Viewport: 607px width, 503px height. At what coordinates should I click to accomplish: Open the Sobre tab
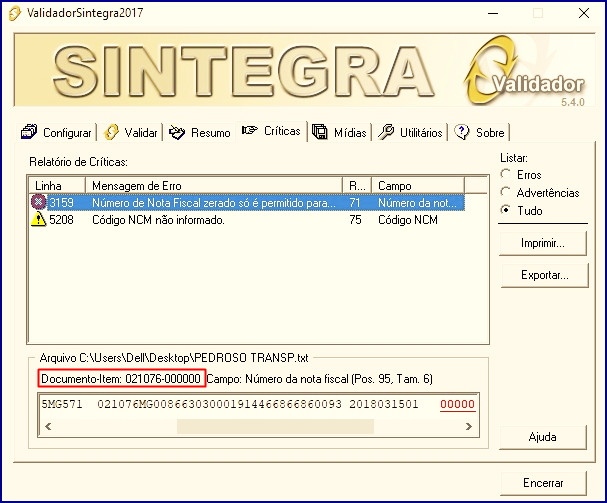point(480,132)
